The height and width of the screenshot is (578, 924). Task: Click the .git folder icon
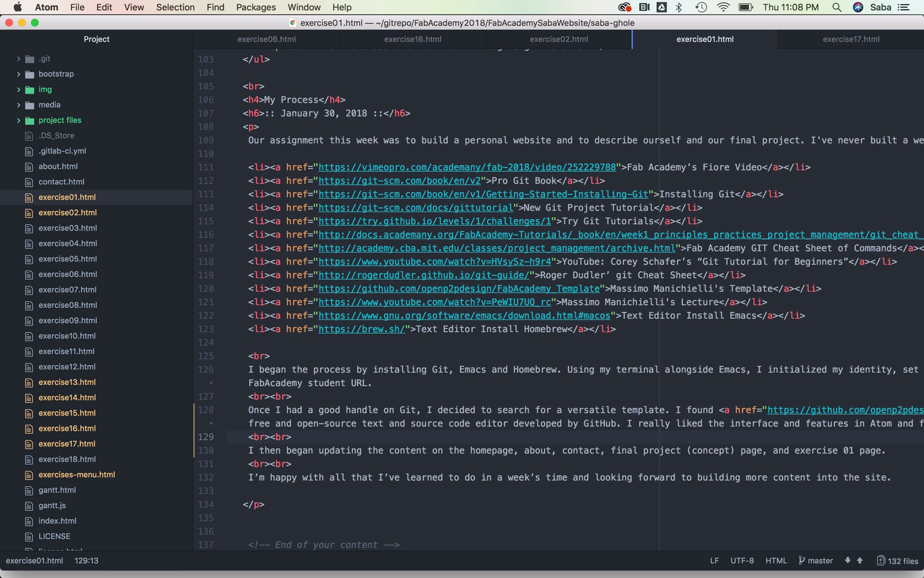point(29,59)
